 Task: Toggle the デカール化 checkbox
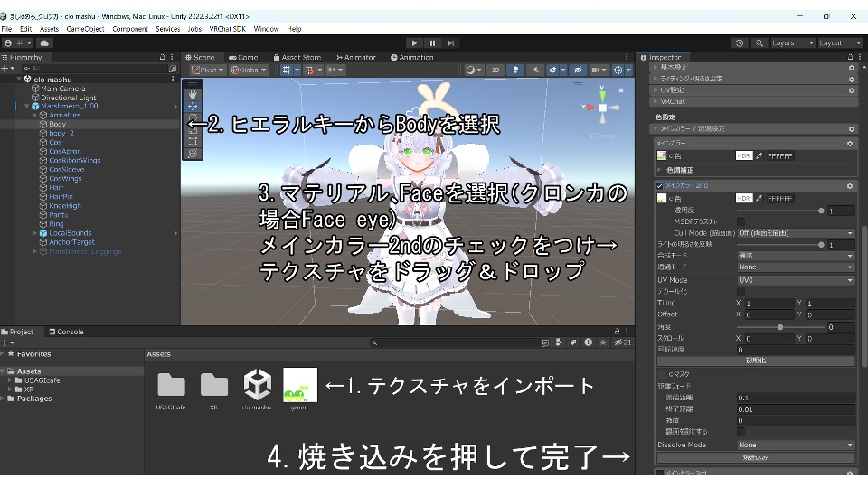pyautogui.click(x=741, y=292)
